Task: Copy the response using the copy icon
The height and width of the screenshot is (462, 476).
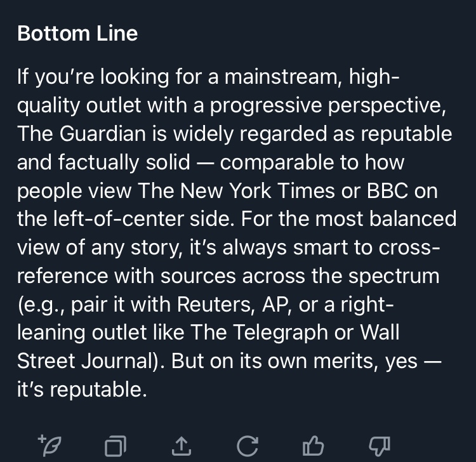Action: click(x=115, y=446)
